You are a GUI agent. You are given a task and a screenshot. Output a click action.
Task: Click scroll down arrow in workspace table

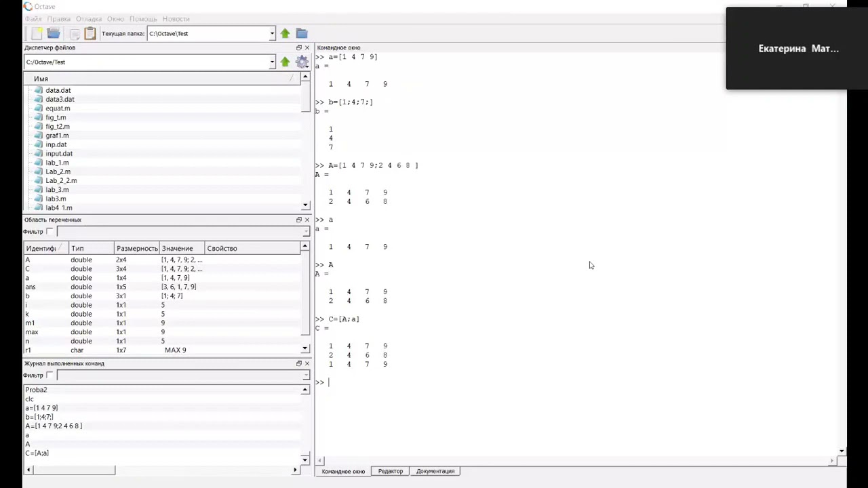pos(305,348)
